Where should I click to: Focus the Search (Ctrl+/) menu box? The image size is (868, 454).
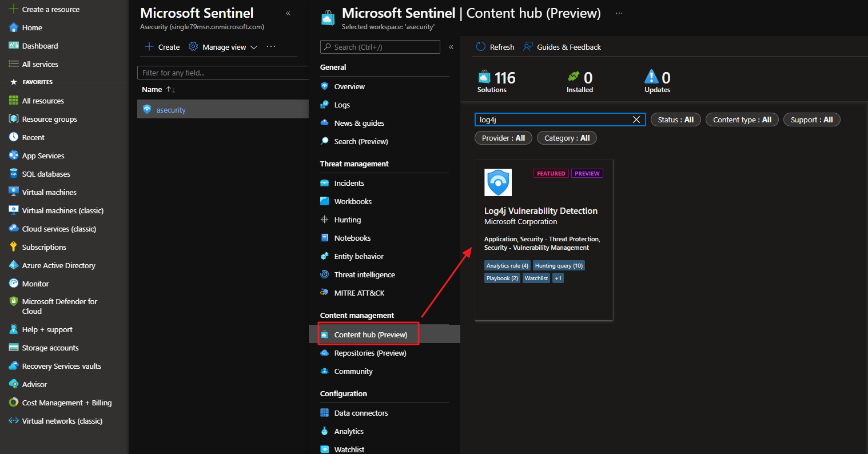pyautogui.click(x=380, y=47)
